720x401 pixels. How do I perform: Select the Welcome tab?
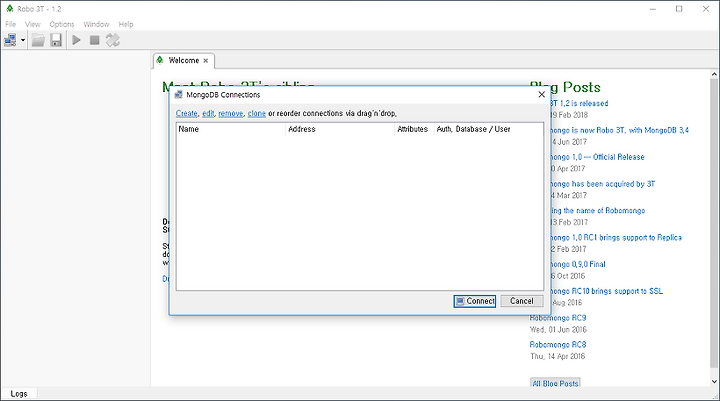[x=184, y=61]
